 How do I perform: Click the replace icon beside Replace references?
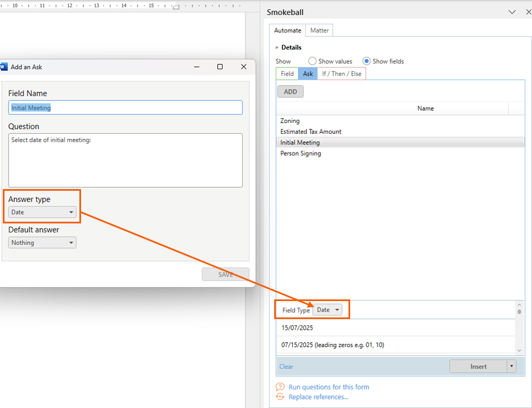click(x=280, y=397)
